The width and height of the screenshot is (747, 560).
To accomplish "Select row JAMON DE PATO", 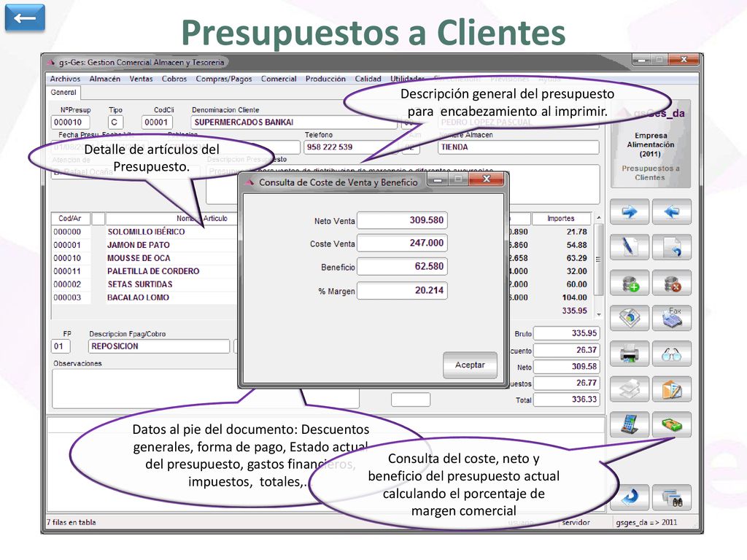I will (138, 245).
